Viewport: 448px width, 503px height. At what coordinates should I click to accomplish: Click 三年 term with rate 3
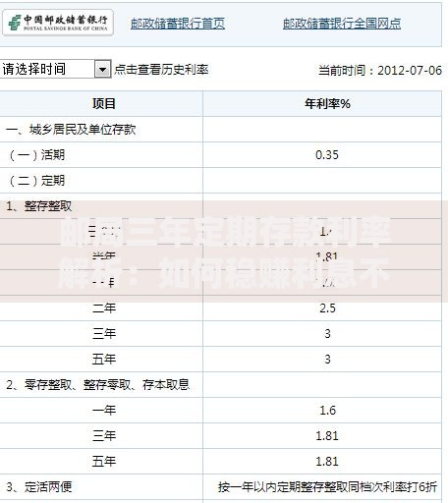pyautogui.click(x=104, y=334)
